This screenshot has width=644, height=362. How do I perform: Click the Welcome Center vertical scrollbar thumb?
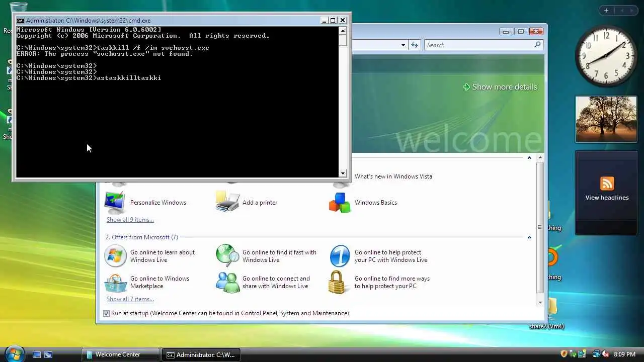click(x=540, y=227)
